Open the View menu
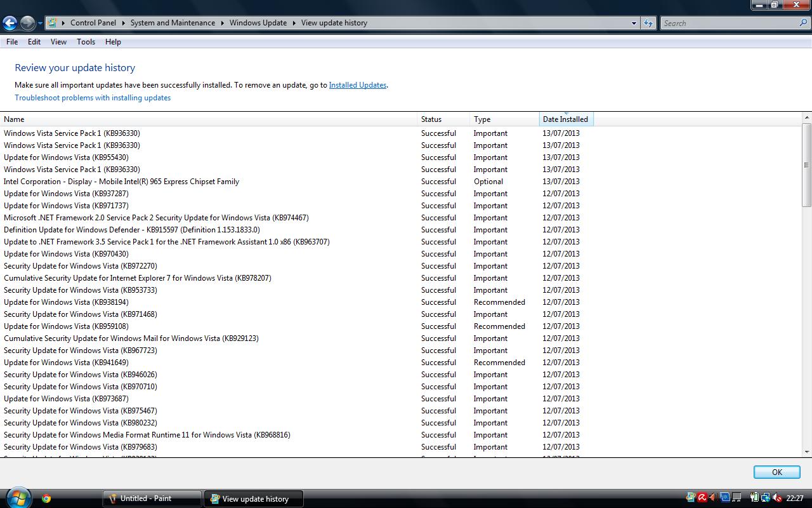812x508 pixels. click(x=58, y=42)
